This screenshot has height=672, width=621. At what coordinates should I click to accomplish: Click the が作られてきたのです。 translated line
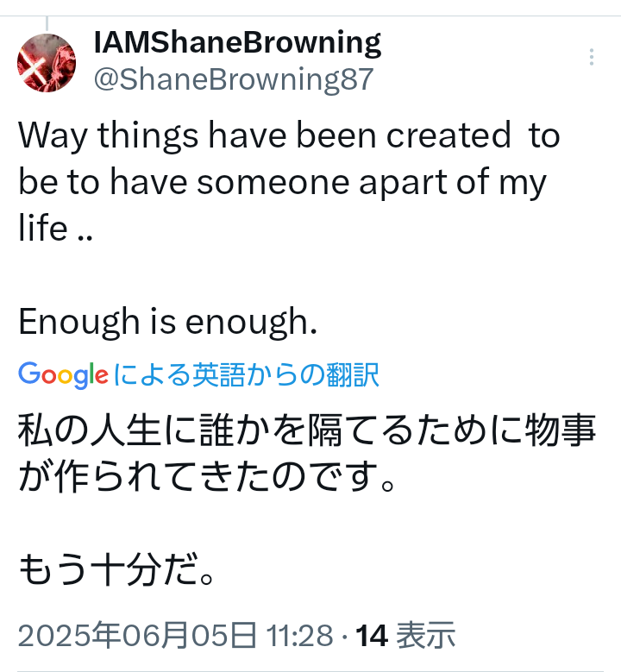(x=209, y=477)
